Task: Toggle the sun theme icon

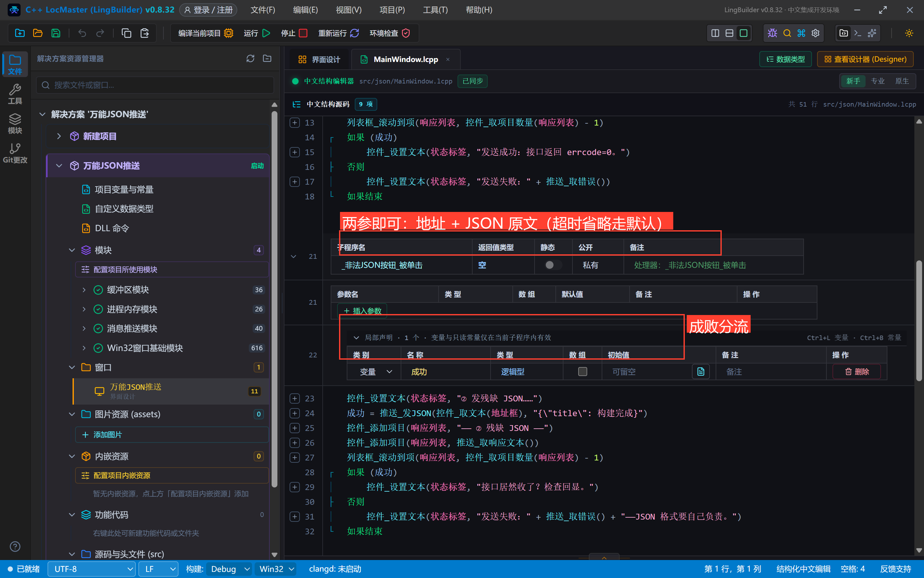Action: pos(909,33)
